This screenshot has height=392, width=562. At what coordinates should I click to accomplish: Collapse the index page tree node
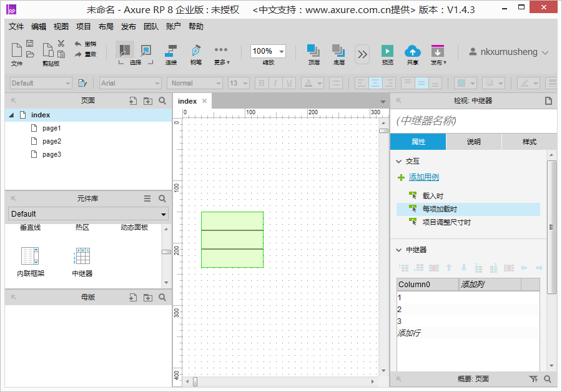click(11, 115)
